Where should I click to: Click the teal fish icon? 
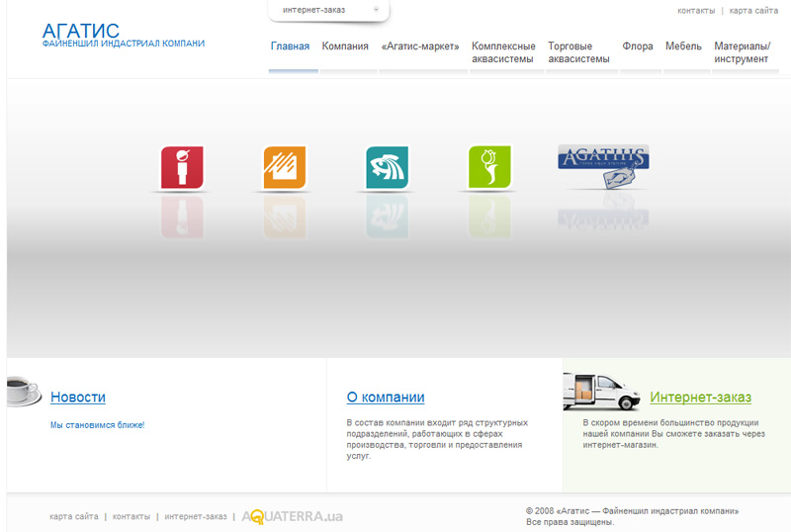click(x=387, y=167)
